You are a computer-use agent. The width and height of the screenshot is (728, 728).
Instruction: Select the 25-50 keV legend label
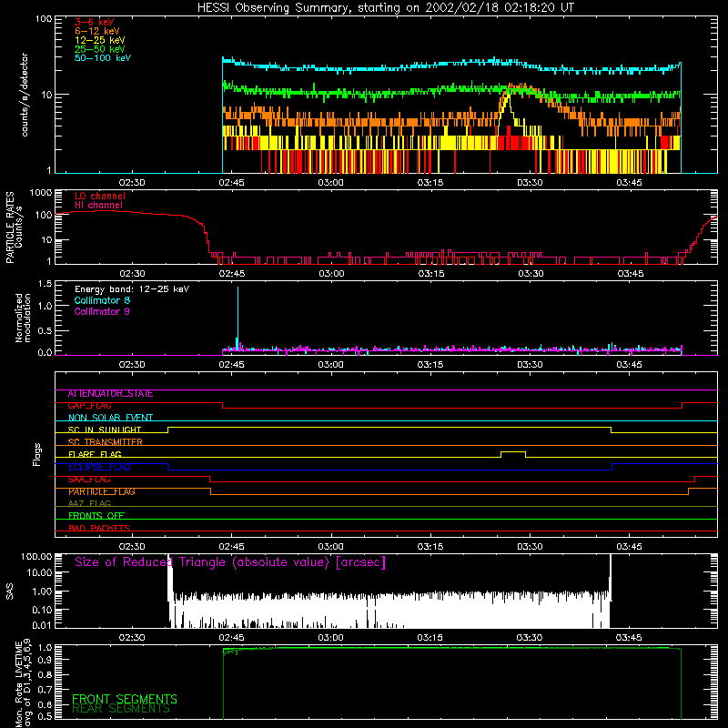[100, 49]
